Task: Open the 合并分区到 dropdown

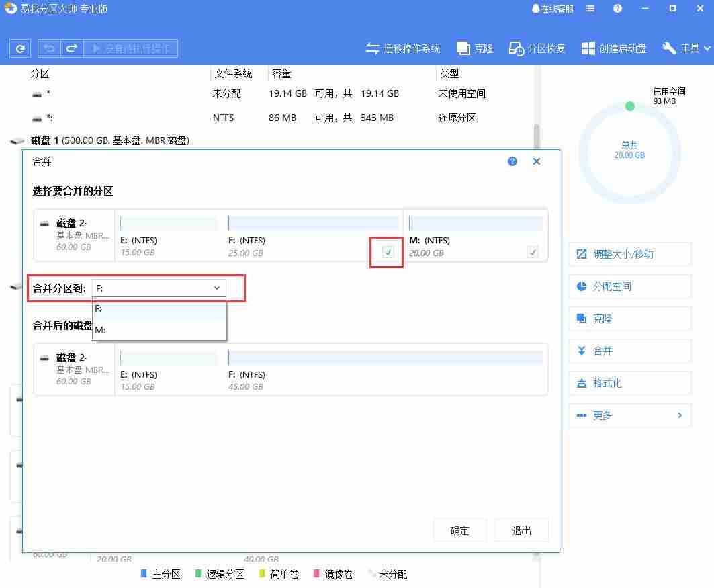Action: [159, 288]
